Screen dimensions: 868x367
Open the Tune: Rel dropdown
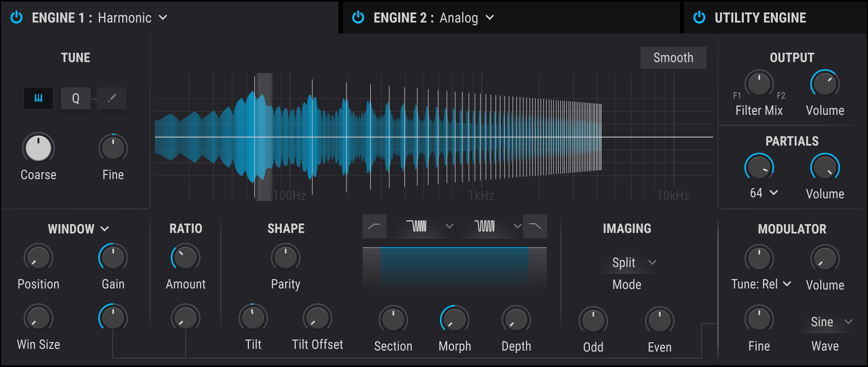(761, 284)
